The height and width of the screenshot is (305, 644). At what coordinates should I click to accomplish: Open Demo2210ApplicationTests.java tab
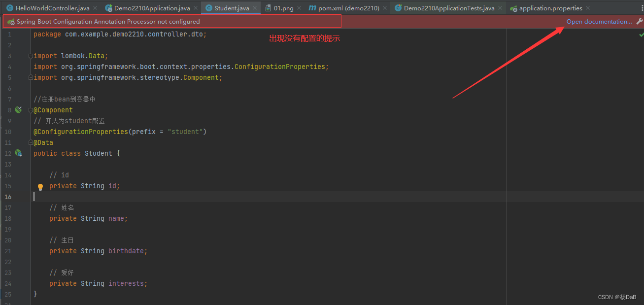(x=449, y=8)
